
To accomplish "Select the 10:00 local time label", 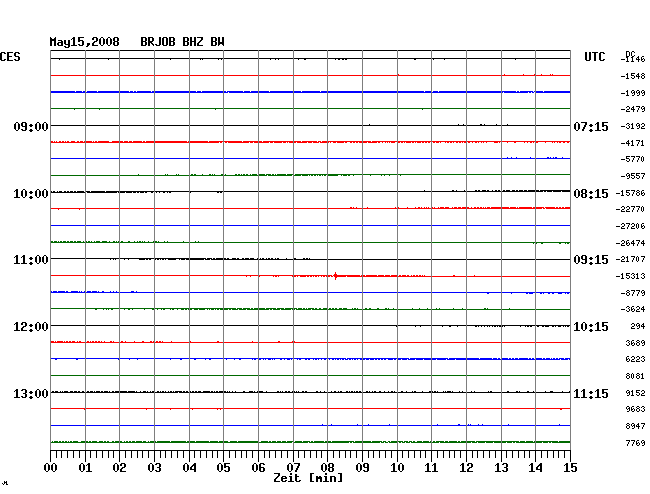I will coord(31,194).
